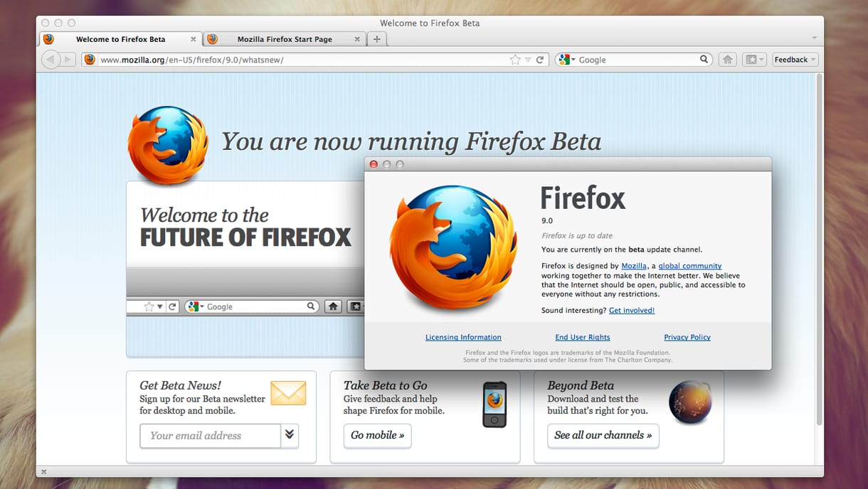The image size is (868, 489).
Task: Click the Take Beta to Go heading
Action: pos(386,385)
